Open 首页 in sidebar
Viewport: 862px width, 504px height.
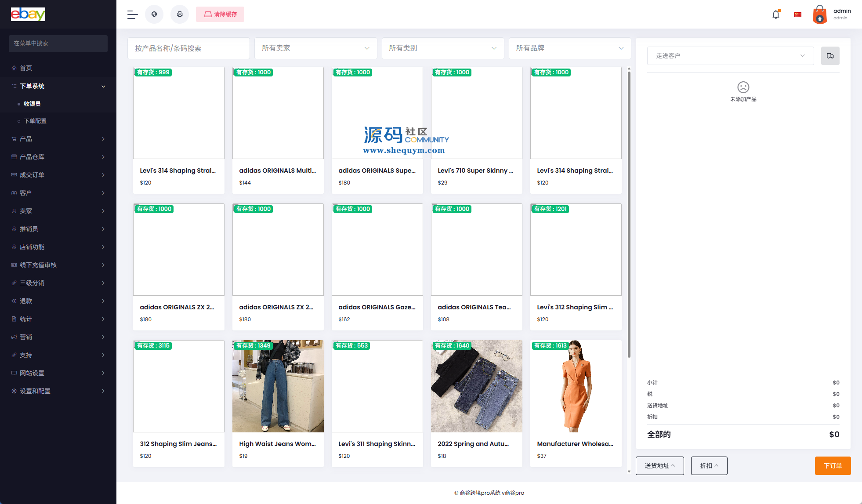[x=26, y=68]
